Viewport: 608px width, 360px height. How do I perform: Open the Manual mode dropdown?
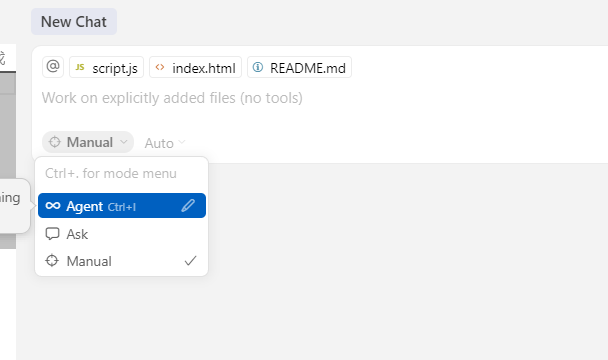point(88,142)
